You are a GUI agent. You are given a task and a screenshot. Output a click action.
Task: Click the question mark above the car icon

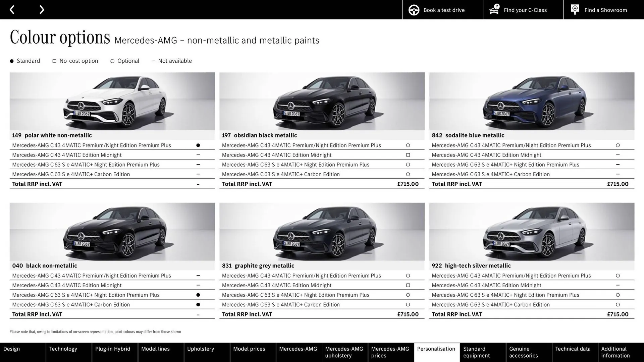pyautogui.click(x=496, y=6)
